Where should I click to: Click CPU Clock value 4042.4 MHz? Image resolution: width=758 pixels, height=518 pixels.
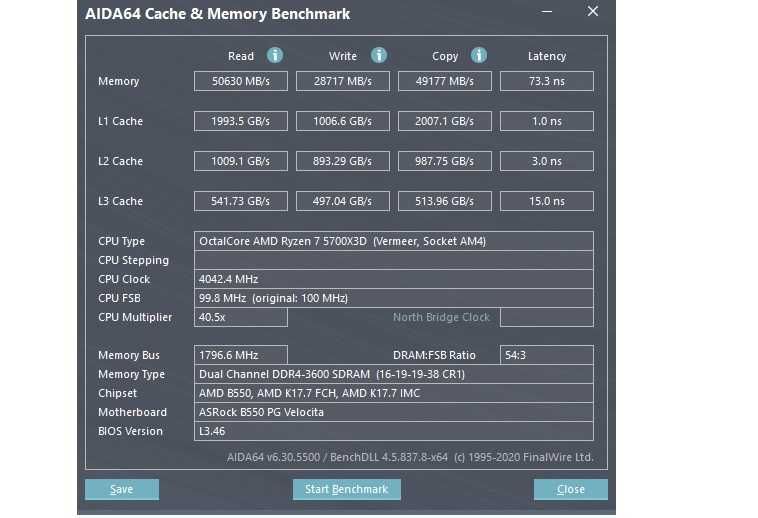point(394,279)
